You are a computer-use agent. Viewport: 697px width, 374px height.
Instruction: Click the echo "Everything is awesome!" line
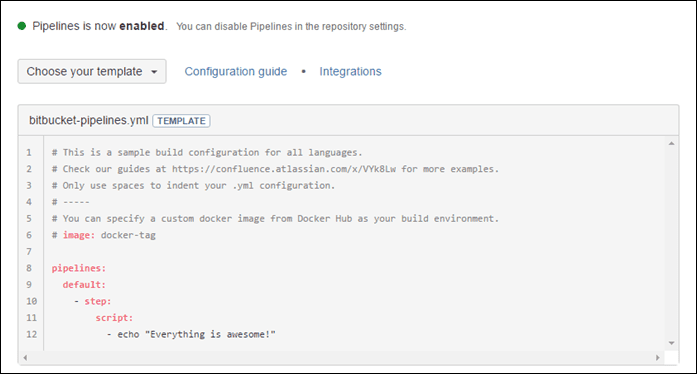coord(191,334)
